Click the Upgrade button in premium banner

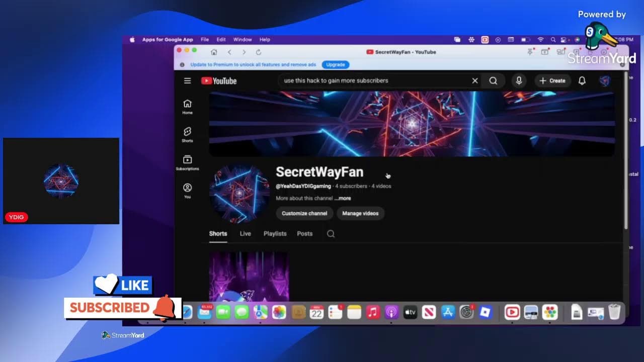pos(335,65)
